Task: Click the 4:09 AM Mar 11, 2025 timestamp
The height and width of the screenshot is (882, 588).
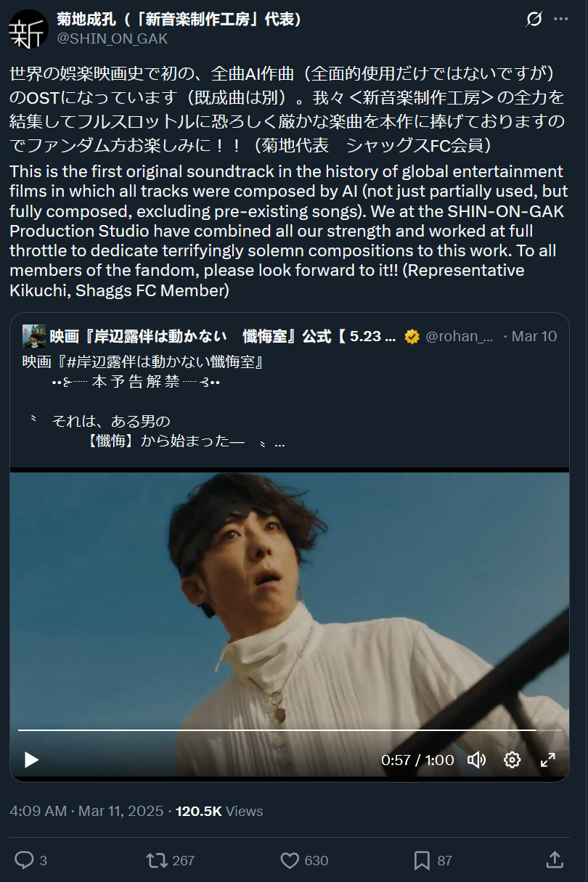Action: click(86, 811)
